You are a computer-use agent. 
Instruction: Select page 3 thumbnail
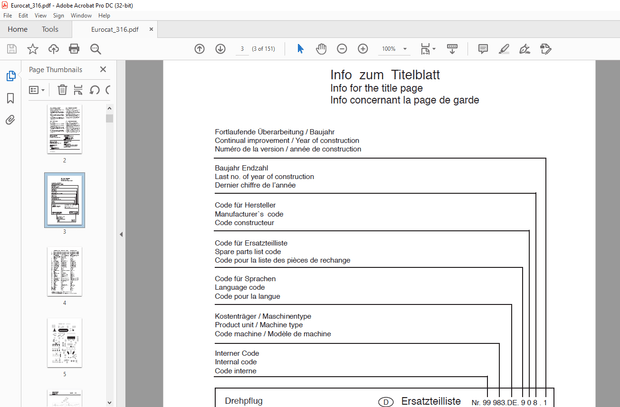[x=65, y=200]
